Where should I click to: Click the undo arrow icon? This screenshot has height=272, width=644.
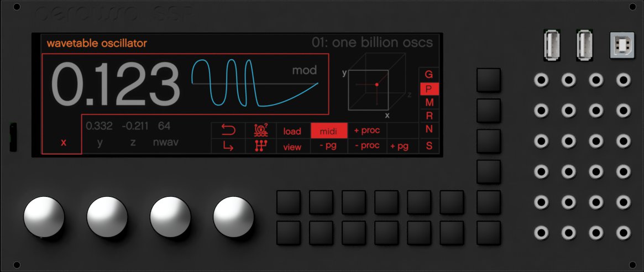point(228,130)
